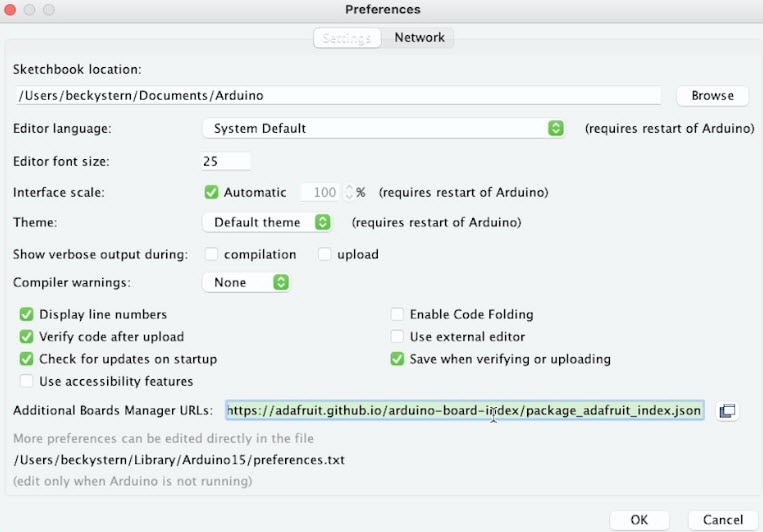Image resolution: width=763 pixels, height=532 pixels.
Task: Switch to the Network tab
Action: pyautogui.click(x=419, y=38)
